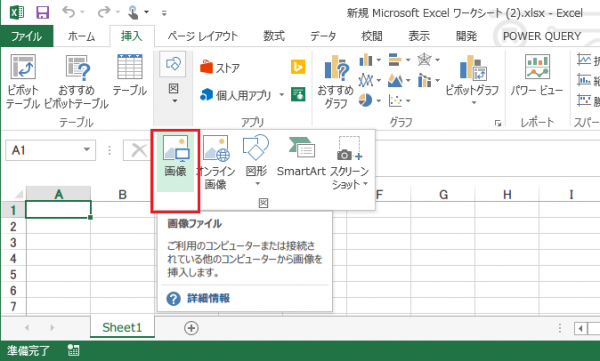Insert a SmartArt graphic

coord(301,156)
